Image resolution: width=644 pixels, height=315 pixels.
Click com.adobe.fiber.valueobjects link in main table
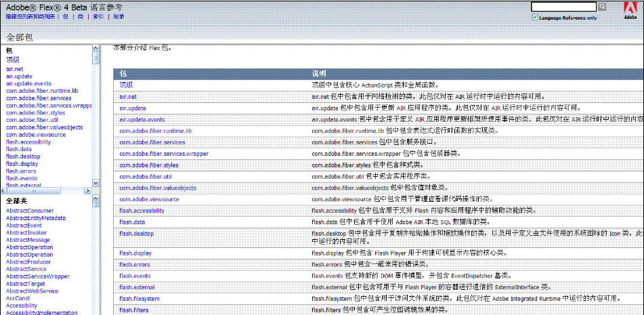click(158, 188)
